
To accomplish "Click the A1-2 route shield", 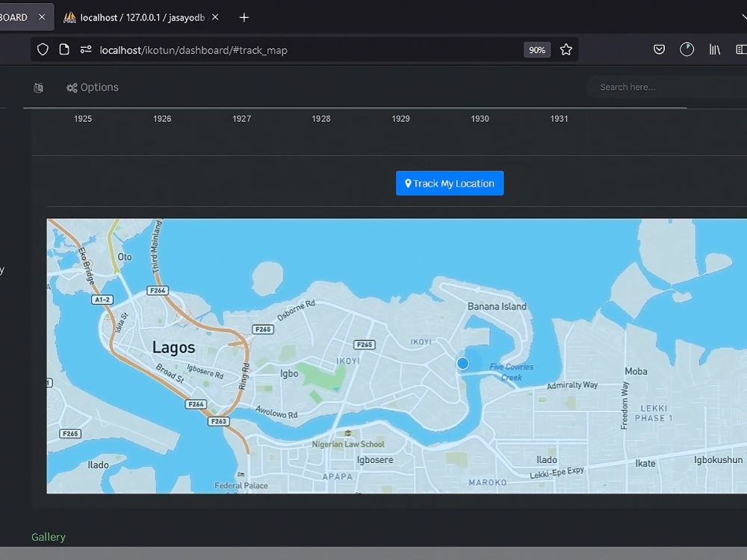I will click(x=102, y=299).
